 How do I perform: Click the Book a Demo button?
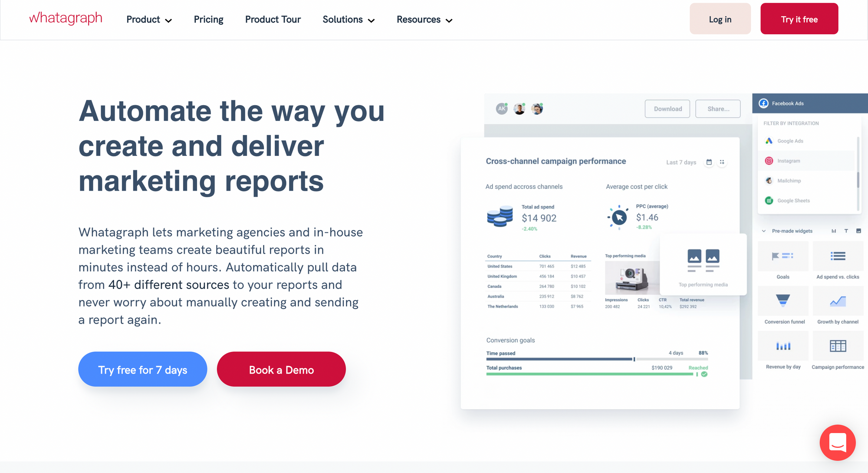(x=281, y=369)
